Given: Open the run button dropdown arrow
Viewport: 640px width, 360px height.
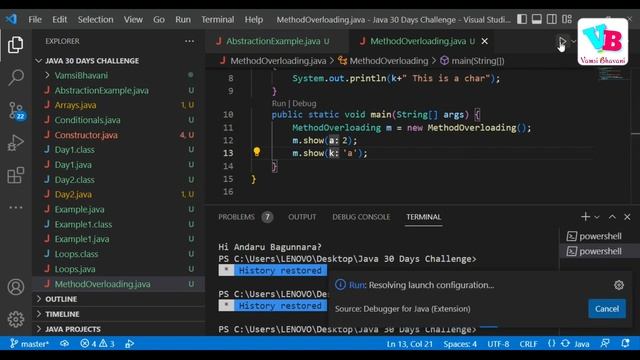Looking at the screenshot, I should 573,41.
